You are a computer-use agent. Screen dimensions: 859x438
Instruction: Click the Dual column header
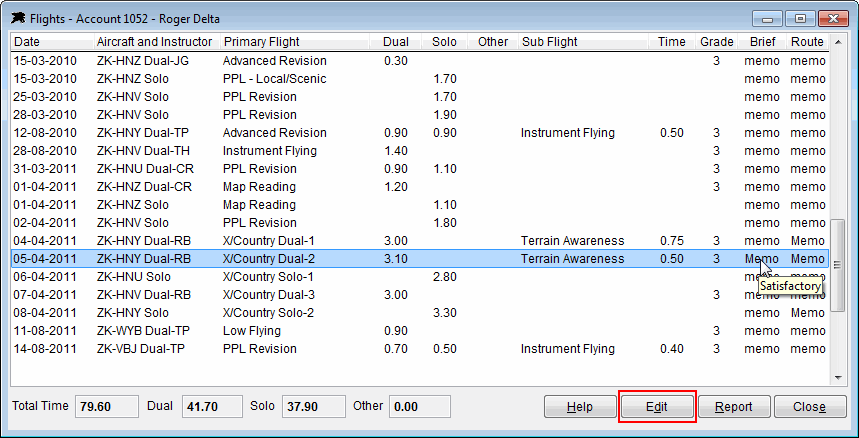395,42
